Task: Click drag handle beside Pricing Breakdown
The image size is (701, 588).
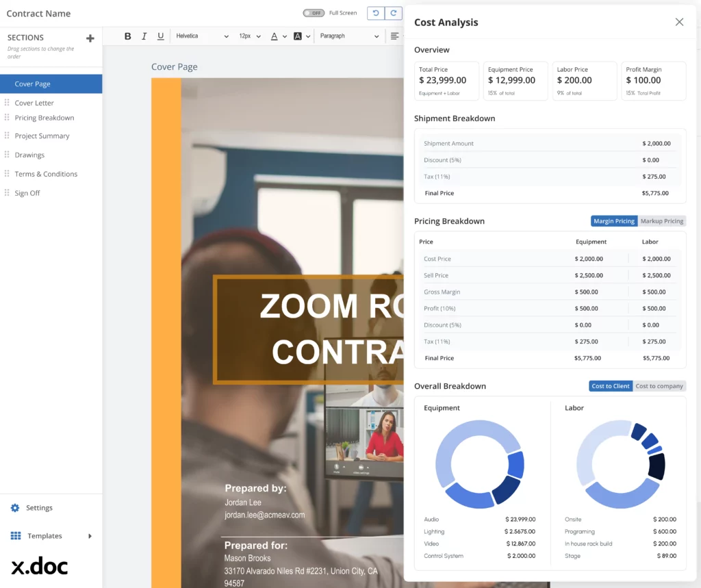Action: click(x=7, y=117)
